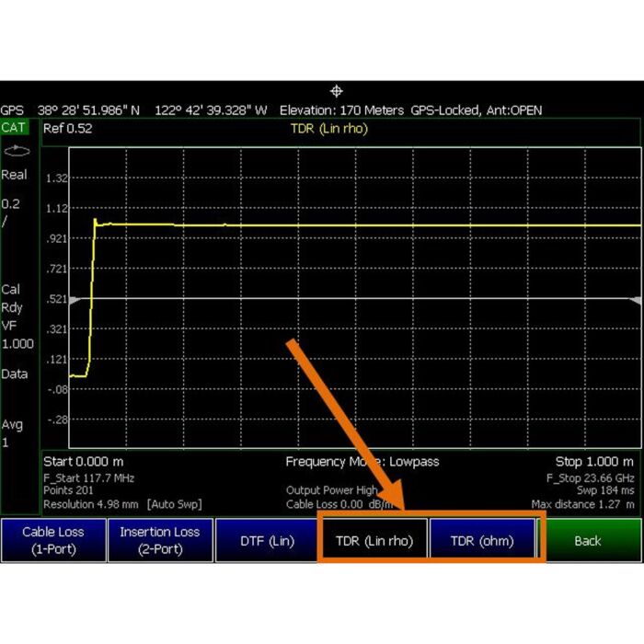Screen dimensions: 644x644
Task: Click the Start 0.000 m distance field
Action: (x=83, y=461)
